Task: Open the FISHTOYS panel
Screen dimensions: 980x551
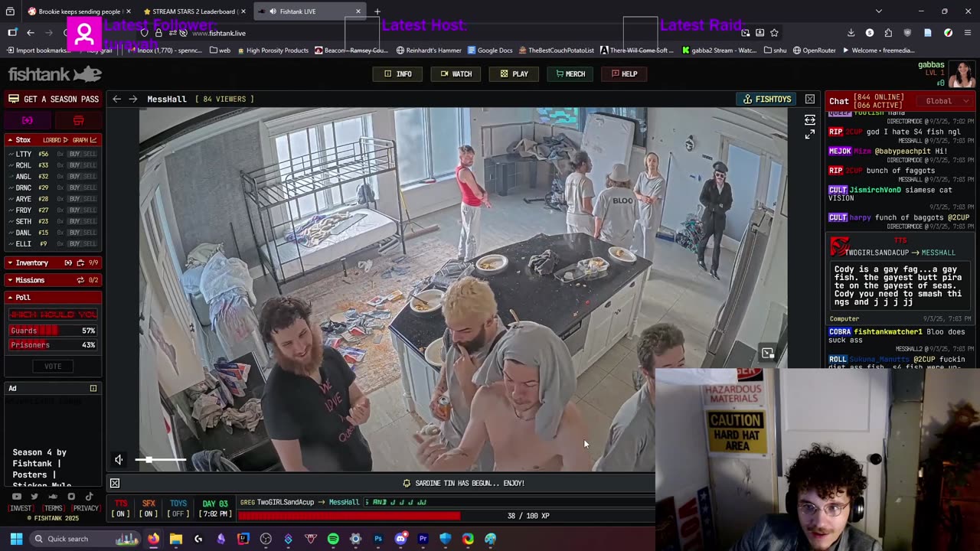Action: (x=767, y=99)
